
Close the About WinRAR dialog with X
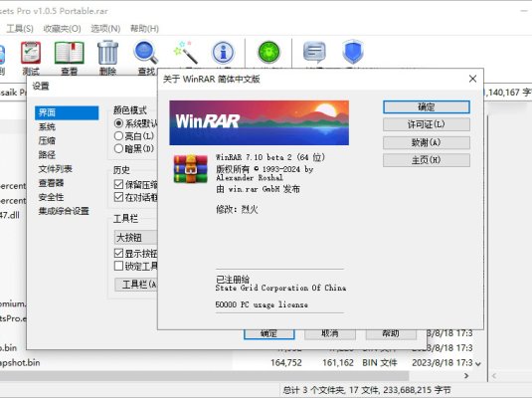(x=472, y=79)
